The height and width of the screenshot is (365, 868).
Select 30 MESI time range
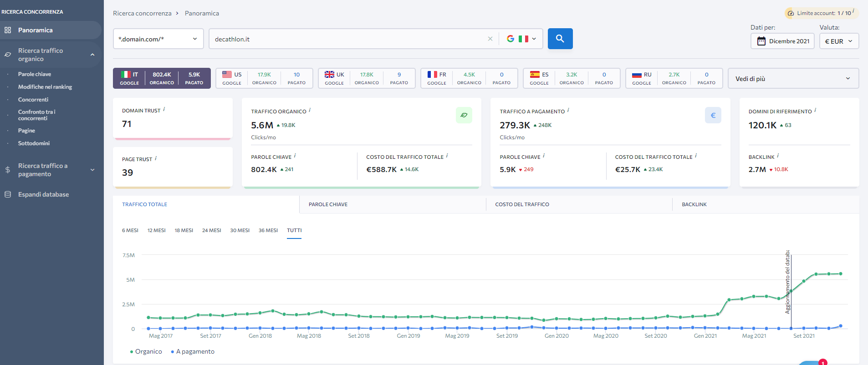click(x=240, y=230)
